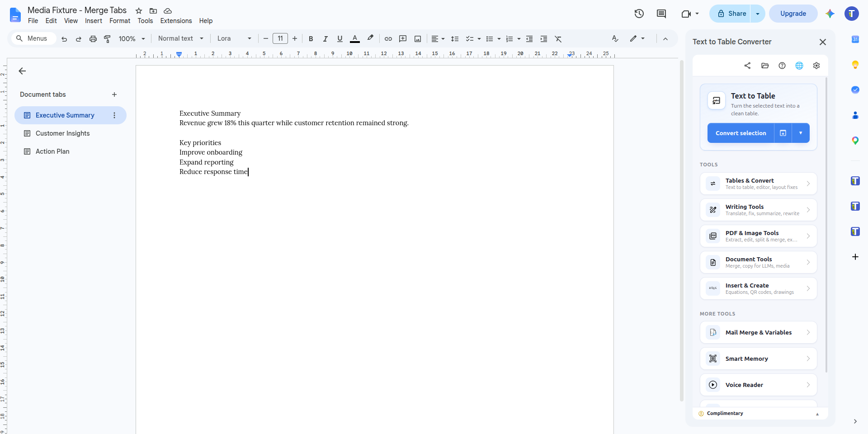Open the Tables & Convert tools
This screenshot has width=868, height=434.
point(759,184)
